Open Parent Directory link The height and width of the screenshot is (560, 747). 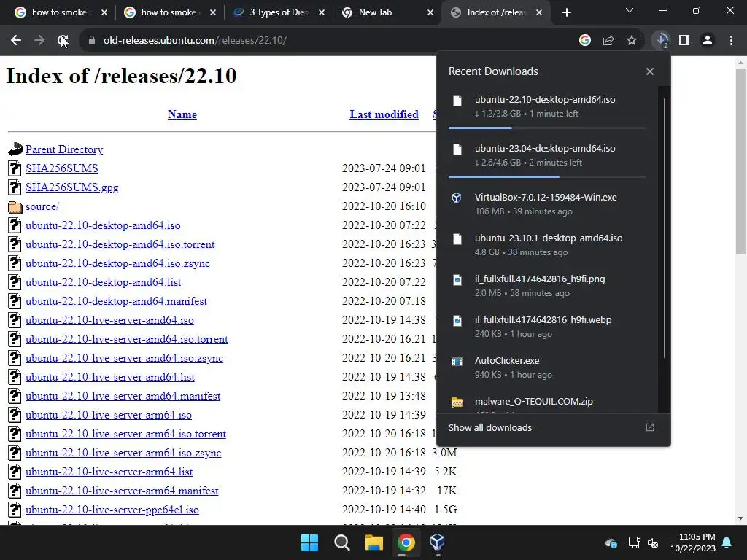tap(64, 149)
